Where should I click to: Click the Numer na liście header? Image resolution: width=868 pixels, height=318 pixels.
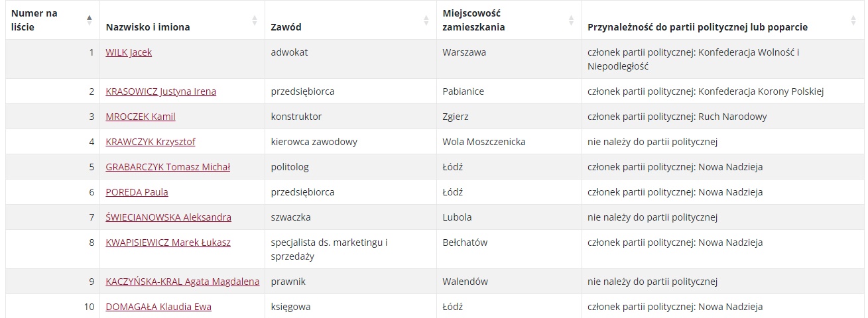click(x=34, y=21)
